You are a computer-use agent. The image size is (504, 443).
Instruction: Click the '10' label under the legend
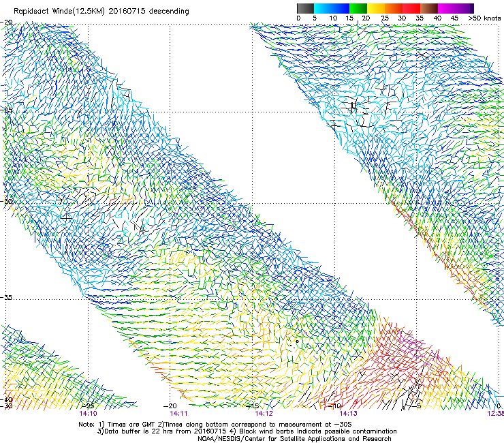tap(333, 18)
